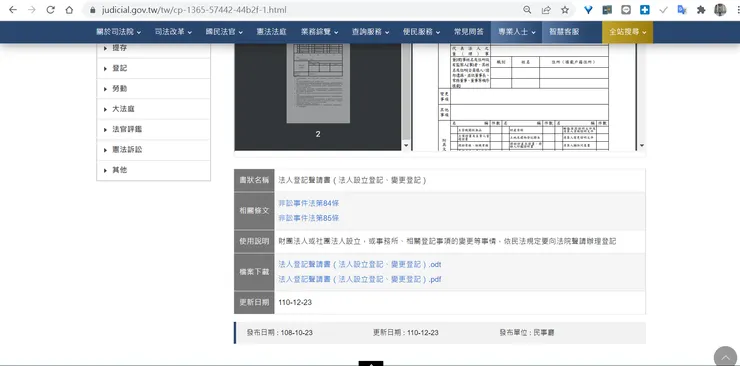Open the 非訟事件法第84條 link
The height and width of the screenshot is (366, 740).
(x=309, y=203)
